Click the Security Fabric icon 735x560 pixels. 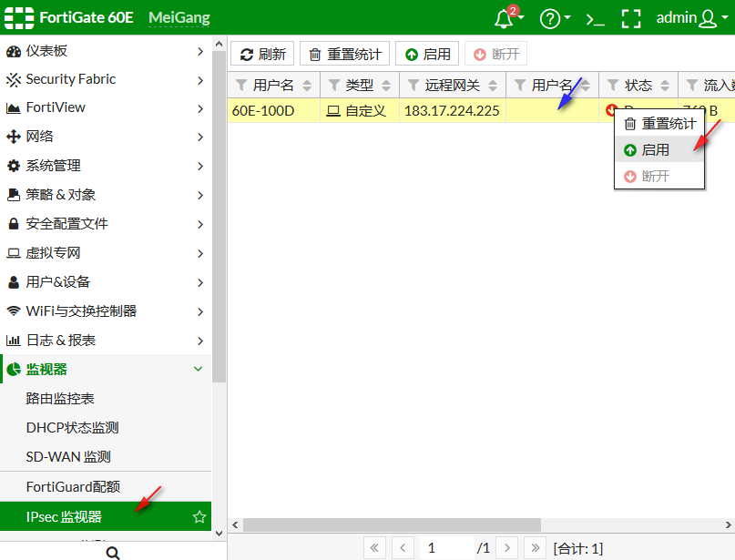(x=14, y=79)
